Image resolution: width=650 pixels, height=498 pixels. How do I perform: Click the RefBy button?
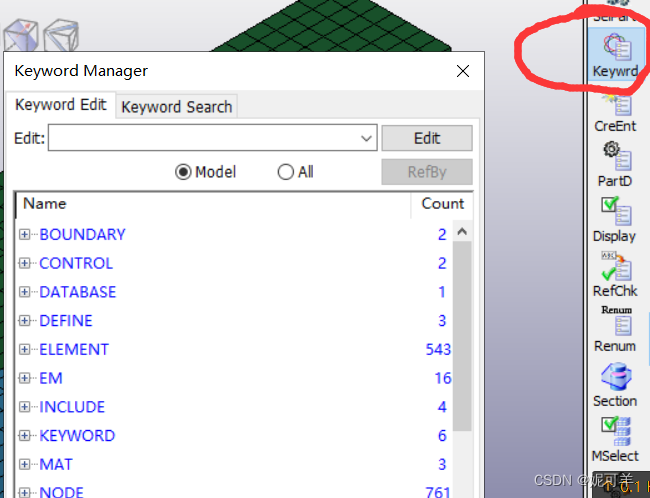point(426,172)
